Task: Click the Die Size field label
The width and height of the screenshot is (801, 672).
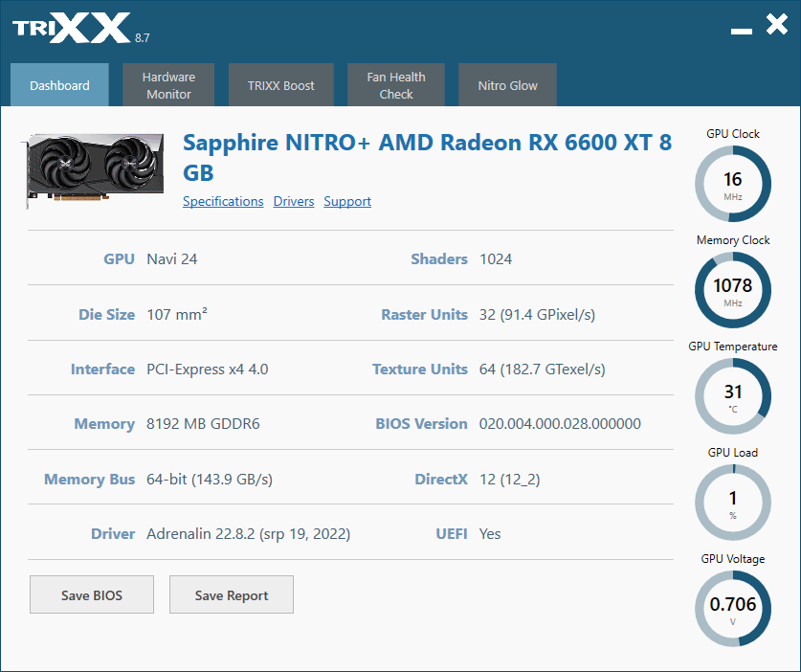Action: click(x=107, y=314)
